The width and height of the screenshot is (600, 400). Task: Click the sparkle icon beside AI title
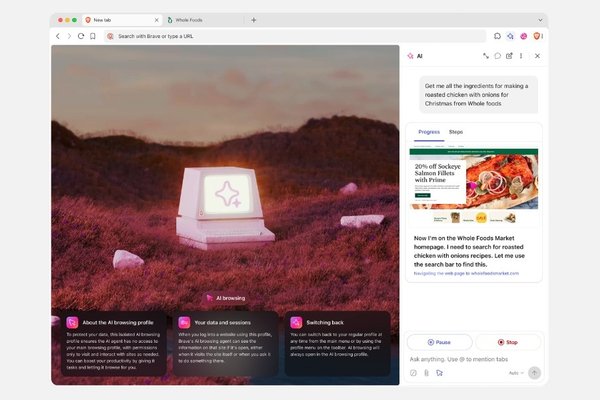pyautogui.click(x=410, y=56)
